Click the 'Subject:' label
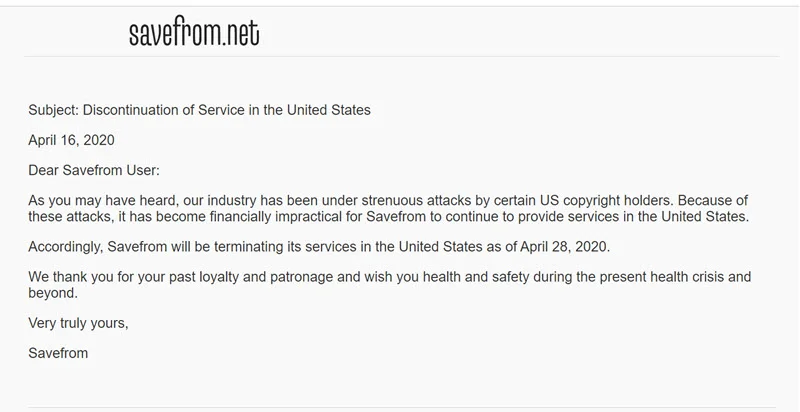 click(x=54, y=110)
